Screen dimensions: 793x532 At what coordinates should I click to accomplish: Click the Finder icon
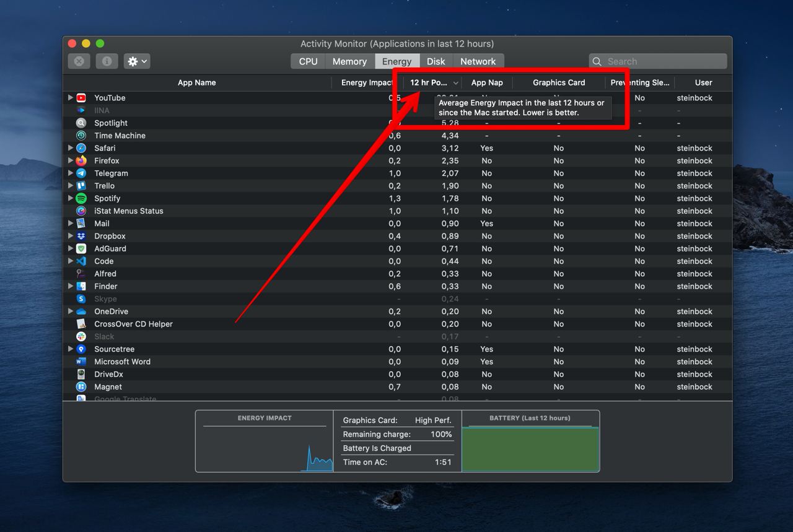click(81, 286)
